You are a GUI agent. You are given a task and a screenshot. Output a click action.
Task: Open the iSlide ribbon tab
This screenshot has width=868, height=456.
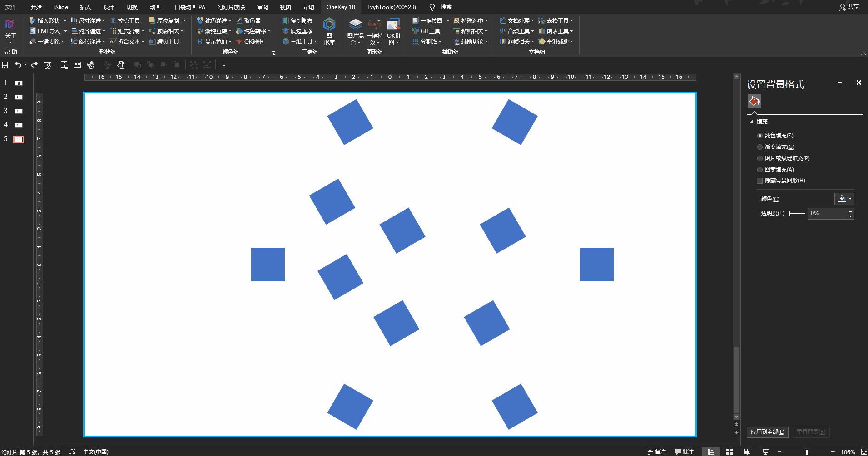(x=61, y=7)
